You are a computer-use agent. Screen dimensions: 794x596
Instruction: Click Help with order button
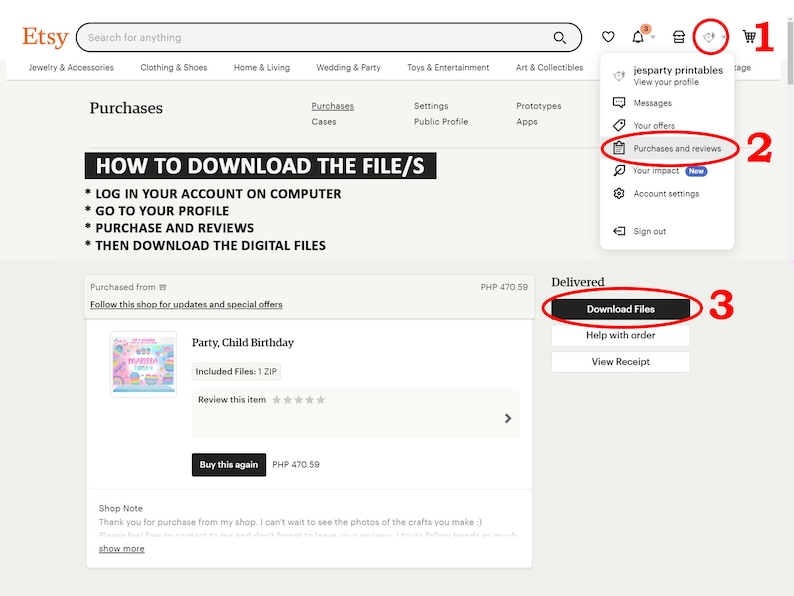tap(620, 335)
